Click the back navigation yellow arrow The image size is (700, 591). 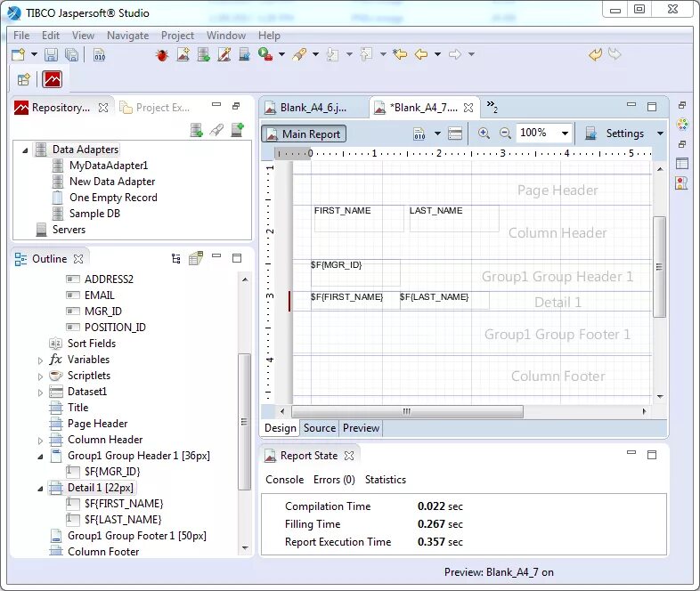421,54
